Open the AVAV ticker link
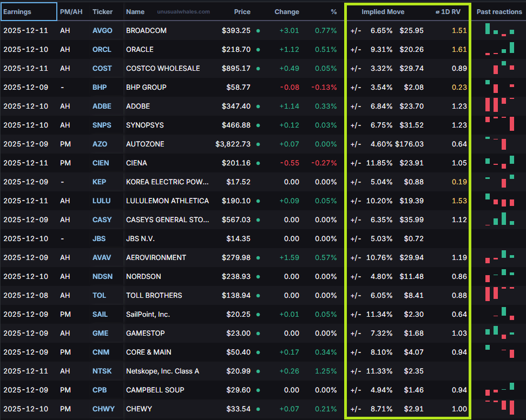Image resolution: width=526 pixels, height=420 pixels. pyautogui.click(x=102, y=257)
